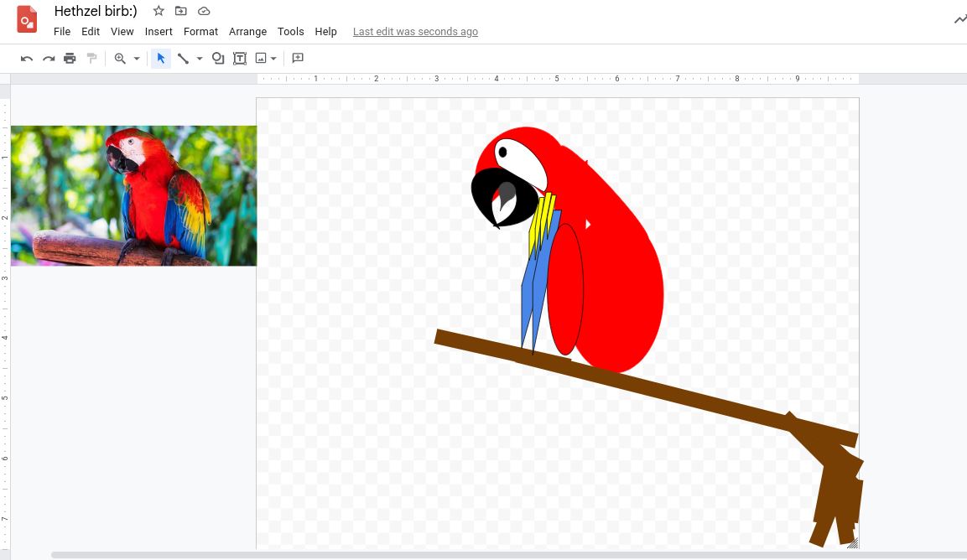Add a comment using the toolbar icon
The width and height of the screenshot is (967, 560).
click(297, 59)
